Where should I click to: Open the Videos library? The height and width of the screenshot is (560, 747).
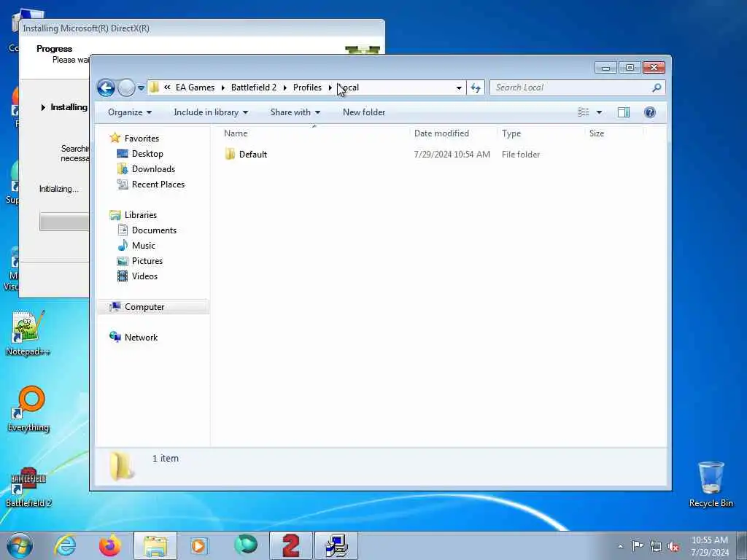(x=144, y=276)
